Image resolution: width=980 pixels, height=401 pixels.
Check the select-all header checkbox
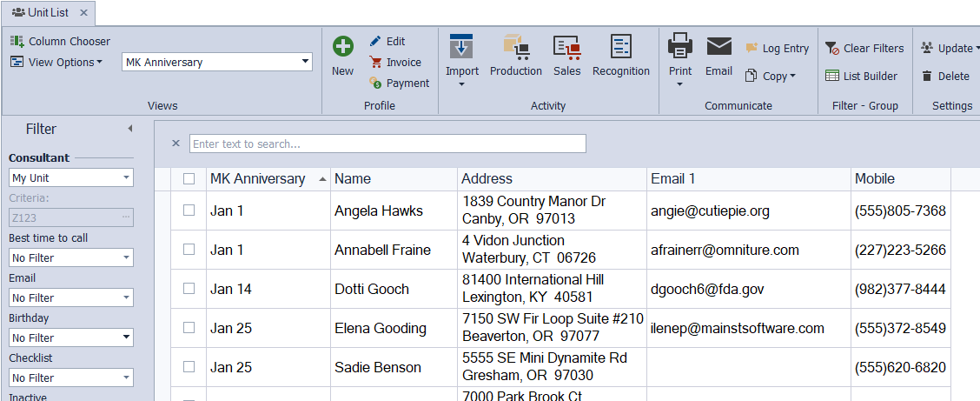189,179
